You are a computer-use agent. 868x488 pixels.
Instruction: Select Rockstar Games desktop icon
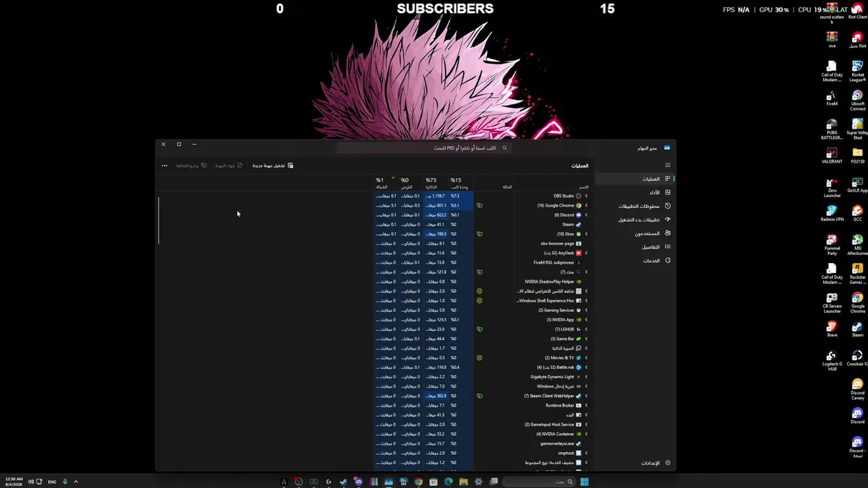pos(857,274)
